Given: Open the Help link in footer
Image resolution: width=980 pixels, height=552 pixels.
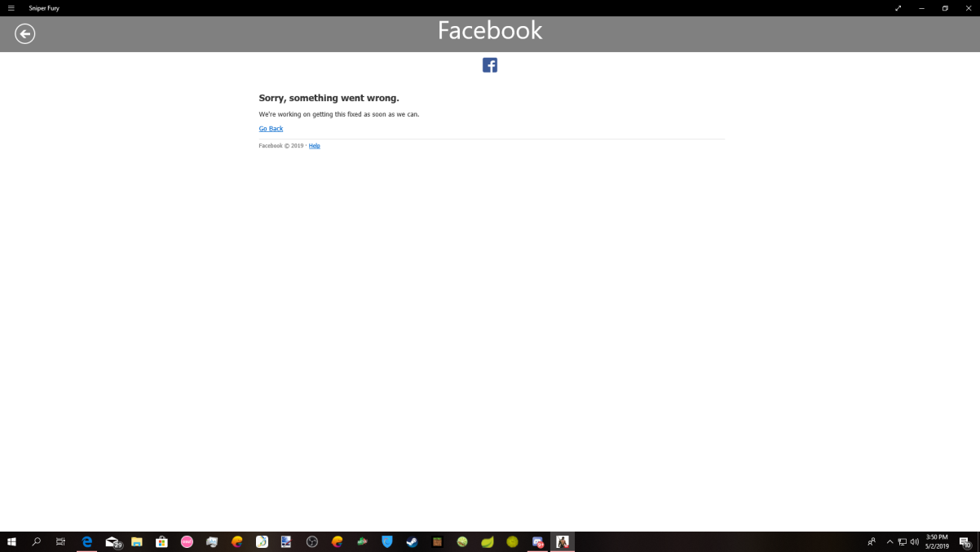Looking at the screenshot, I should 315,146.
